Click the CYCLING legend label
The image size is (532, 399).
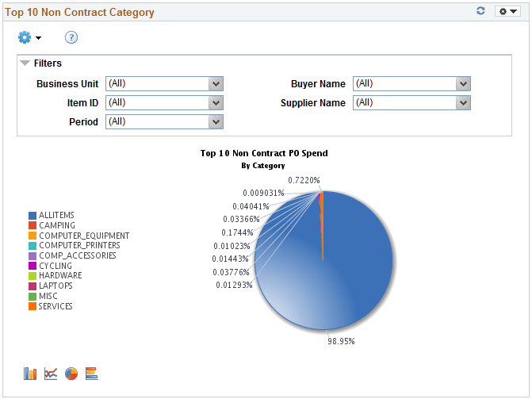tap(55, 266)
